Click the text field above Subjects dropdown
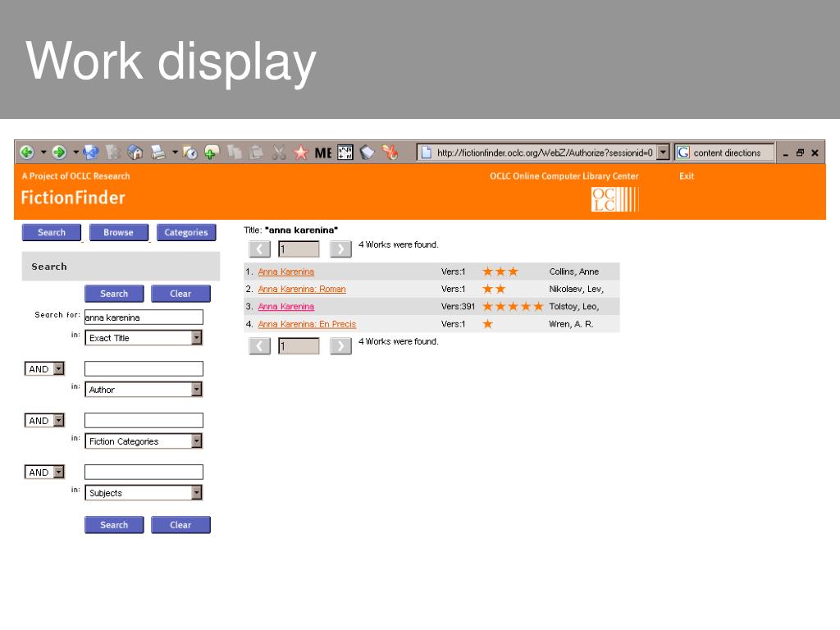Screen dimensions: 840x630 pyautogui.click(x=144, y=472)
